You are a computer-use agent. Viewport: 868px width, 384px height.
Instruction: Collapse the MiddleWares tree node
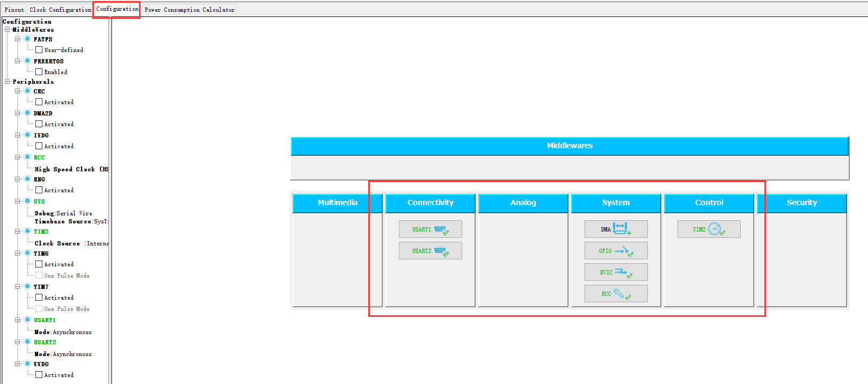click(x=8, y=30)
